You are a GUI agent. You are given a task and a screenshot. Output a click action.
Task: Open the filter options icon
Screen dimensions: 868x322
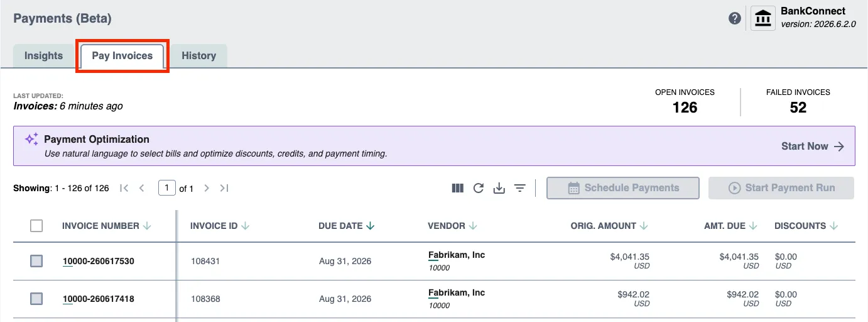tap(520, 188)
